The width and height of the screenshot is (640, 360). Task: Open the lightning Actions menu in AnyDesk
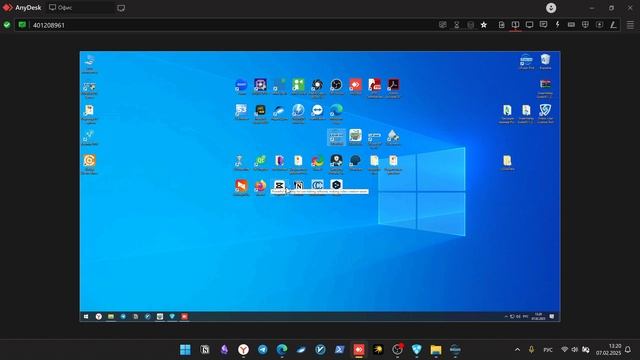point(557,24)
